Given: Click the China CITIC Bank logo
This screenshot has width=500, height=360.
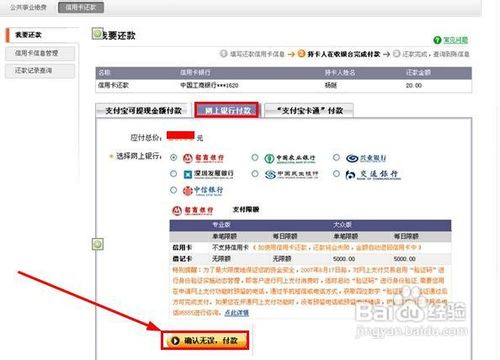Looking at the screenshot, I should click(x=203, y=191).
